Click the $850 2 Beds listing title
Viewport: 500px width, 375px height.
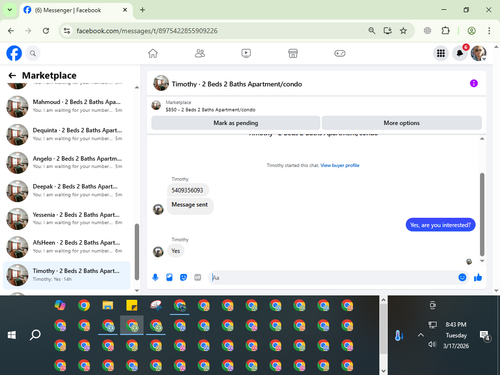tap(210, 110)
